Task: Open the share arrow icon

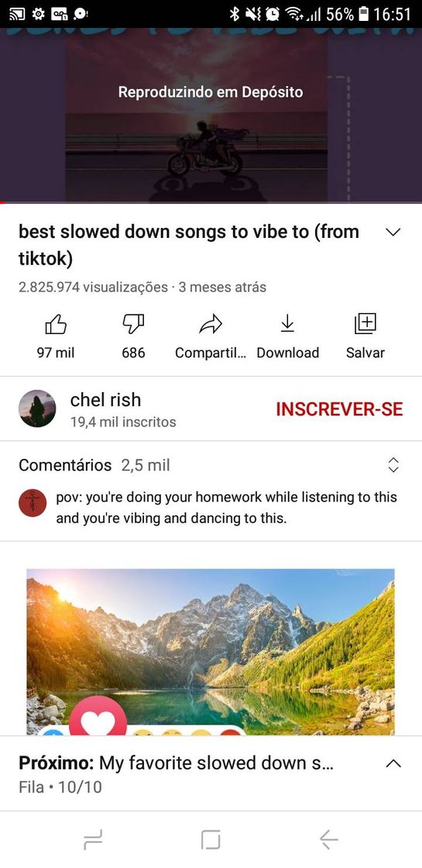Action: click(x=210, y=325)
